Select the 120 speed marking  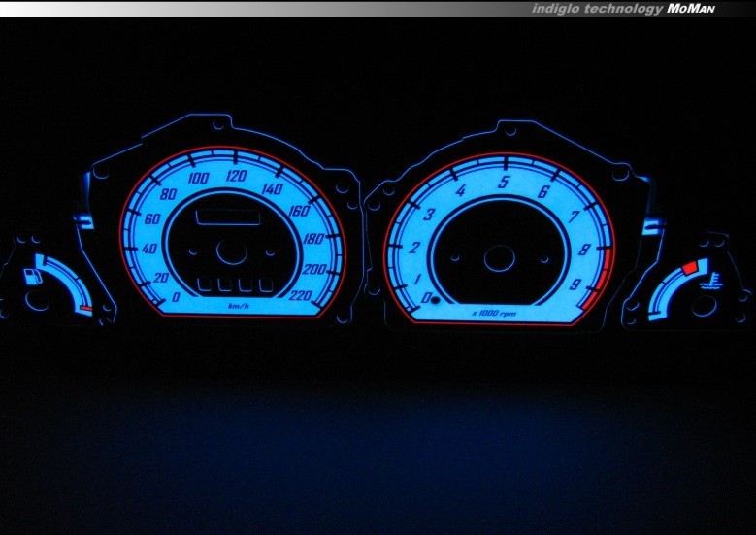[236, 177]
